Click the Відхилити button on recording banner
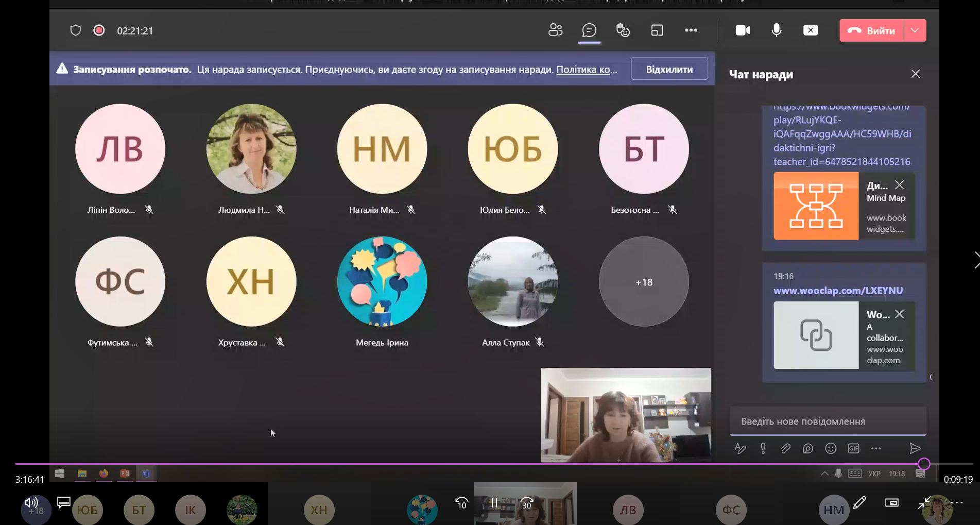The height and width of the screenshot is (525, 980). [x=669, y=69]
